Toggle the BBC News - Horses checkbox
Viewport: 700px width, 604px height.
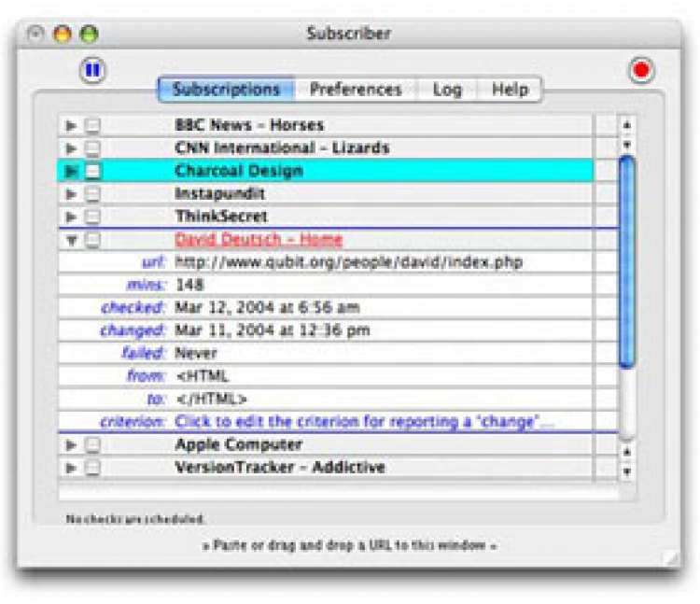[92, 126]
